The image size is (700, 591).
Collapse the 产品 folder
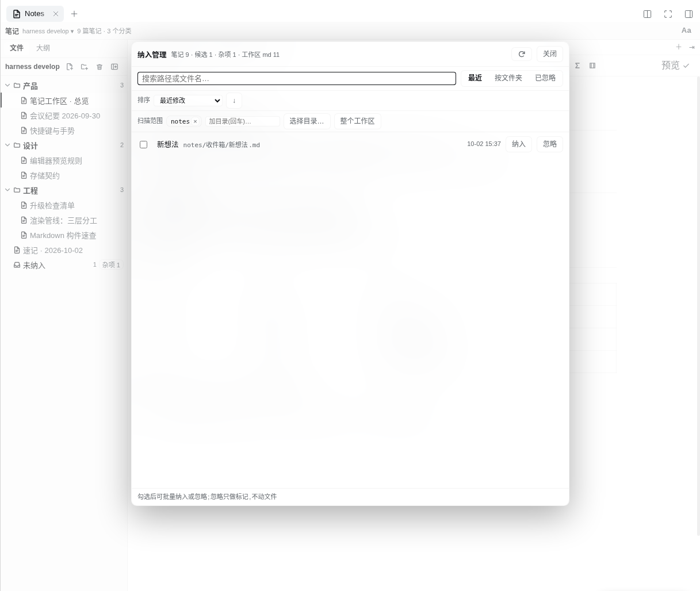coord(8,85)
